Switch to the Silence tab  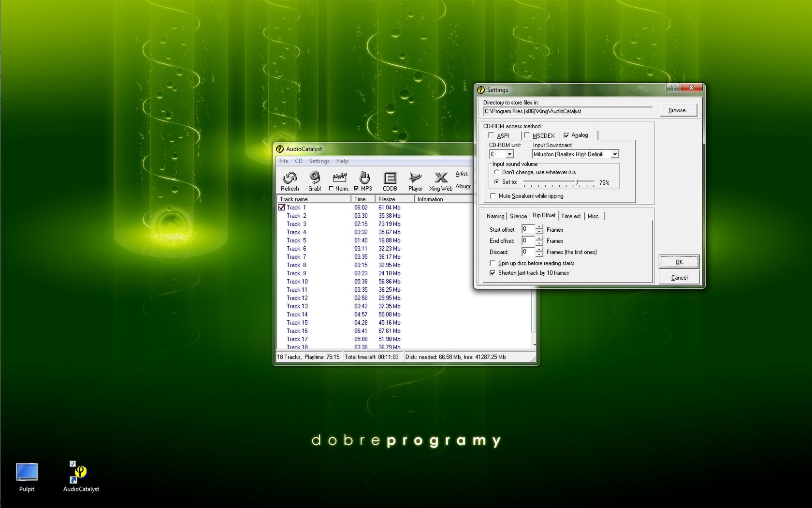[518, 216]
